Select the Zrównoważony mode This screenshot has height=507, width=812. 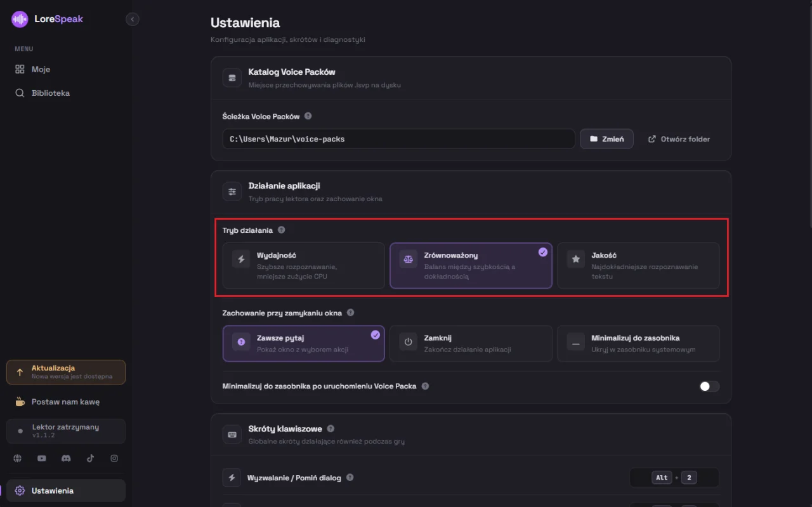click(x=471, y=265)
